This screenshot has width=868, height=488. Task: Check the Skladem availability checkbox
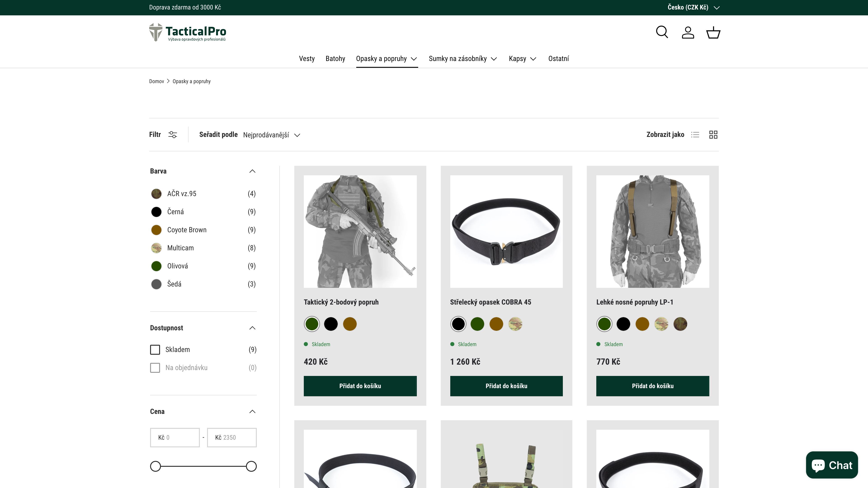coord(155,350)
